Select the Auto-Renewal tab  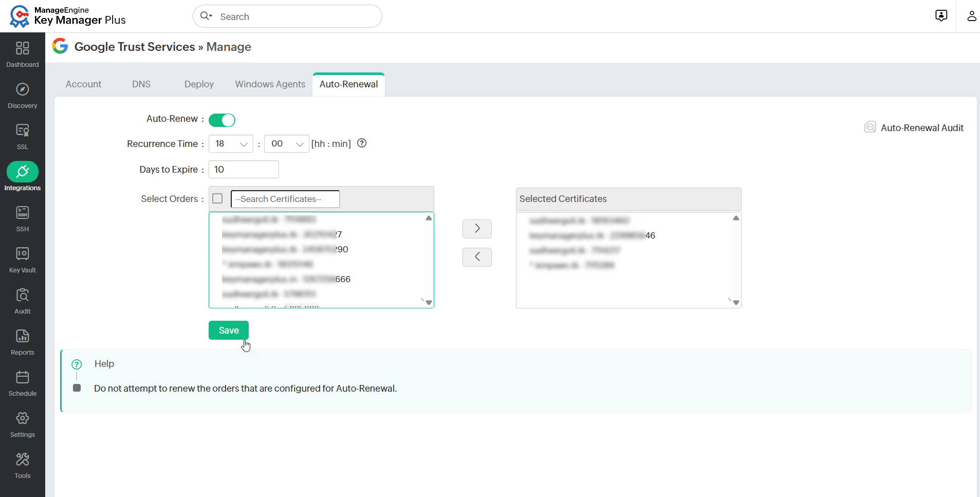pyautogui.click(x=348, y=84)
